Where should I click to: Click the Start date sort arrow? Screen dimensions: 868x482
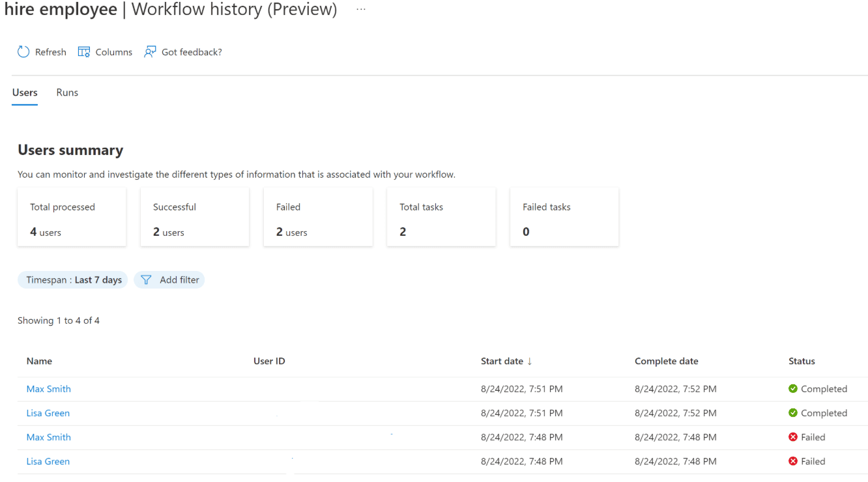point(530,361)
